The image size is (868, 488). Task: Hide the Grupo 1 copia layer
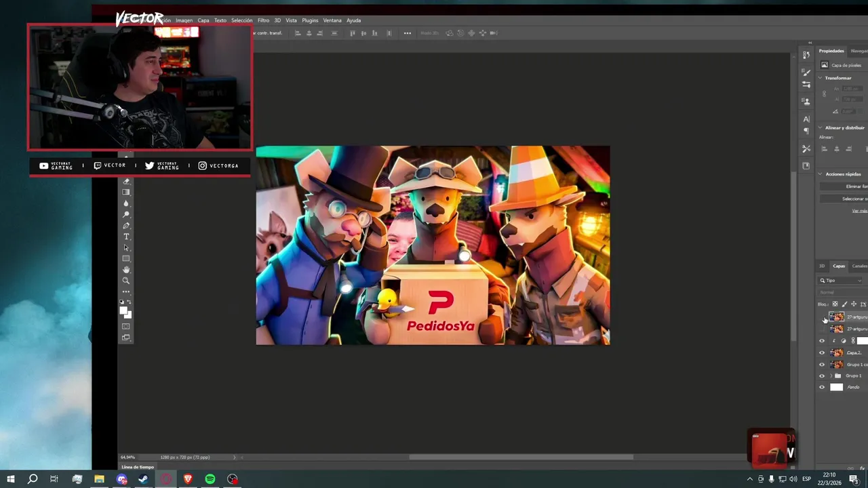[x=823, y=365]
